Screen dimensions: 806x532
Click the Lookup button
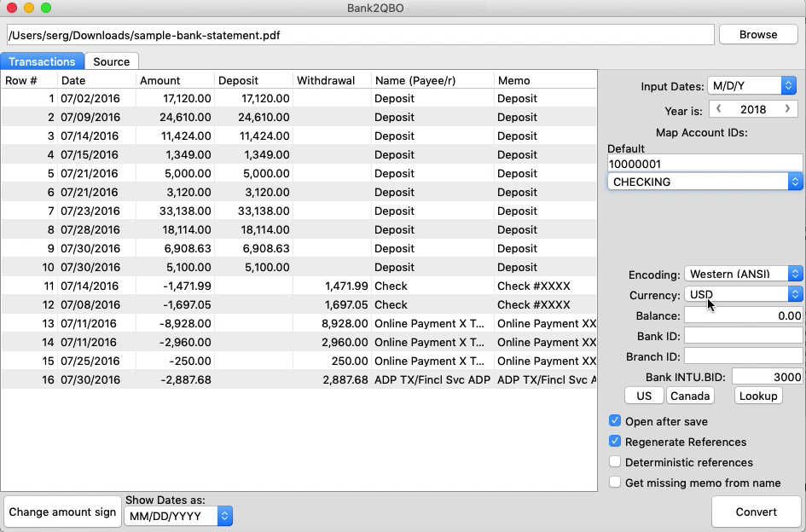coord(758,396)
